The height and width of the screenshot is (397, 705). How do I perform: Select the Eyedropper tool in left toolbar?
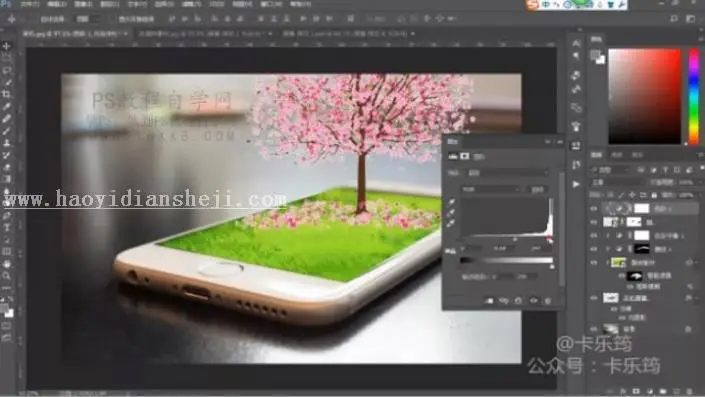7,107
